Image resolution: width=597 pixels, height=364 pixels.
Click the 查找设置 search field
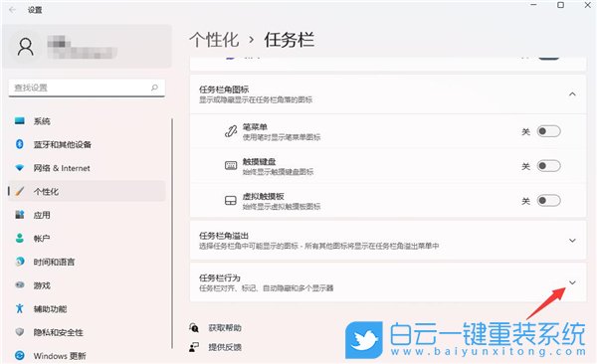[x=87, y=88]
